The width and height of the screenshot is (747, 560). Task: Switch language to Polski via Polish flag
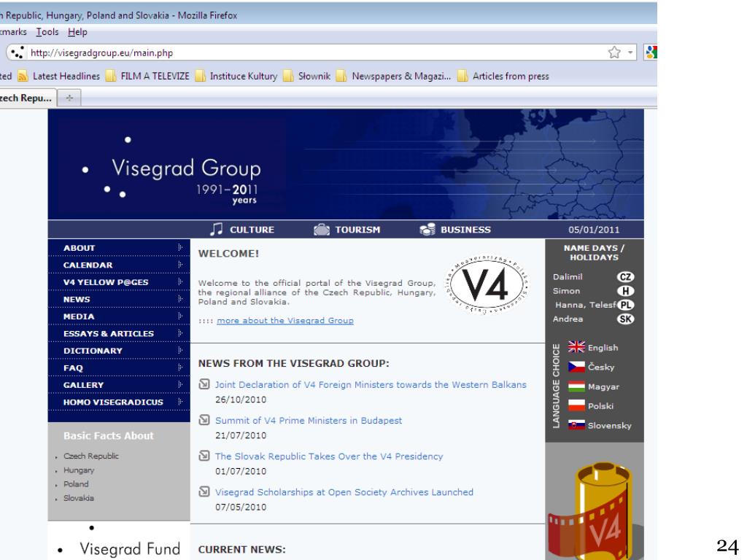click(x=576, y=405)
